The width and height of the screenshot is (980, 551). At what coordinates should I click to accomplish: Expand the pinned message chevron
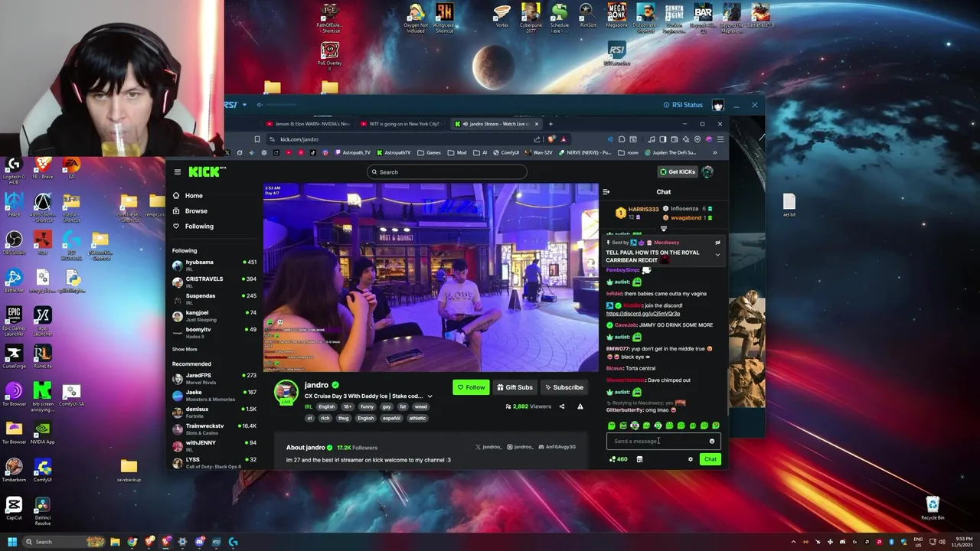717,255
